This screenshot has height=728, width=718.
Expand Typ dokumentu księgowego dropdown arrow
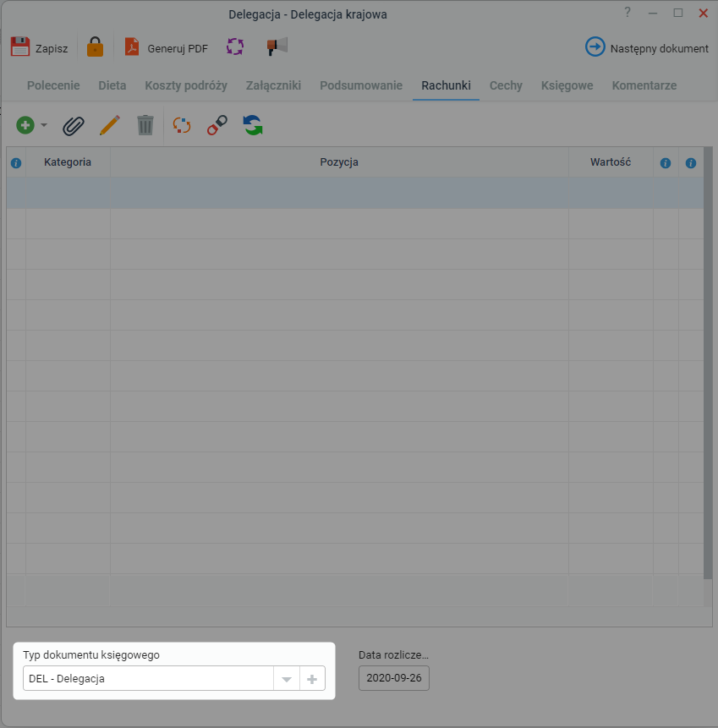287,679
